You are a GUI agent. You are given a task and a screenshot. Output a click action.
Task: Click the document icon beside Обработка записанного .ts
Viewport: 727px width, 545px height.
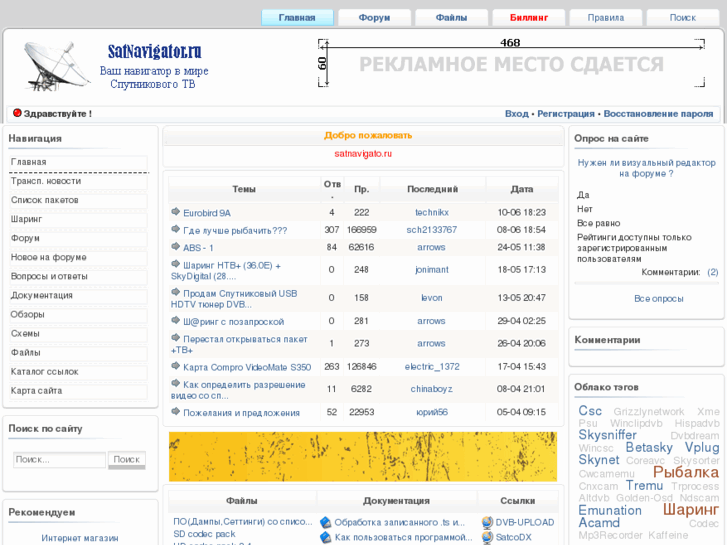pyautogui.click(x=325, y=523)
